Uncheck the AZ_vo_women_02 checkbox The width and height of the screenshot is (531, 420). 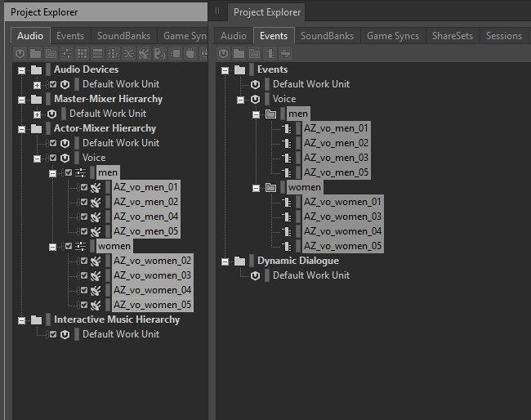click(x=84, y=261)
